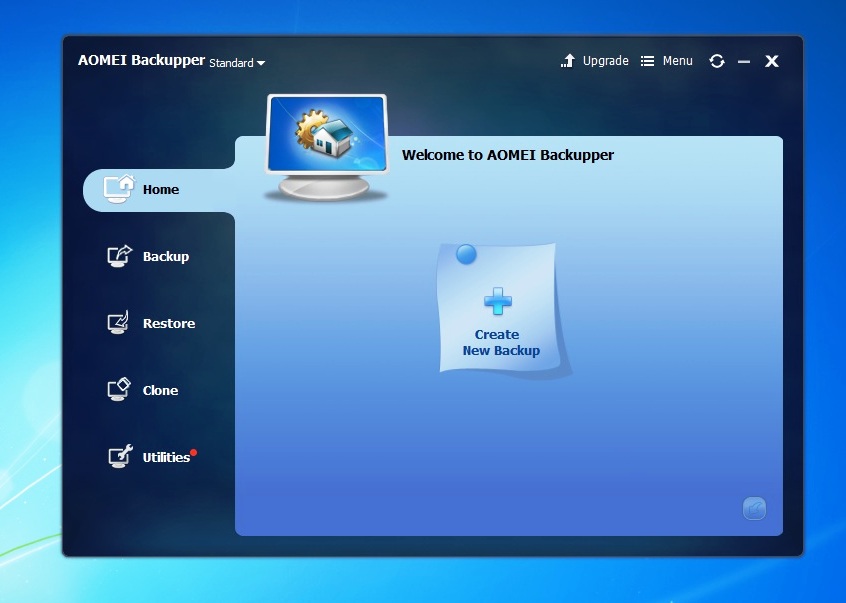Go to the Utilities tab label
Screen dimensions: 846x603
point(166,457)
